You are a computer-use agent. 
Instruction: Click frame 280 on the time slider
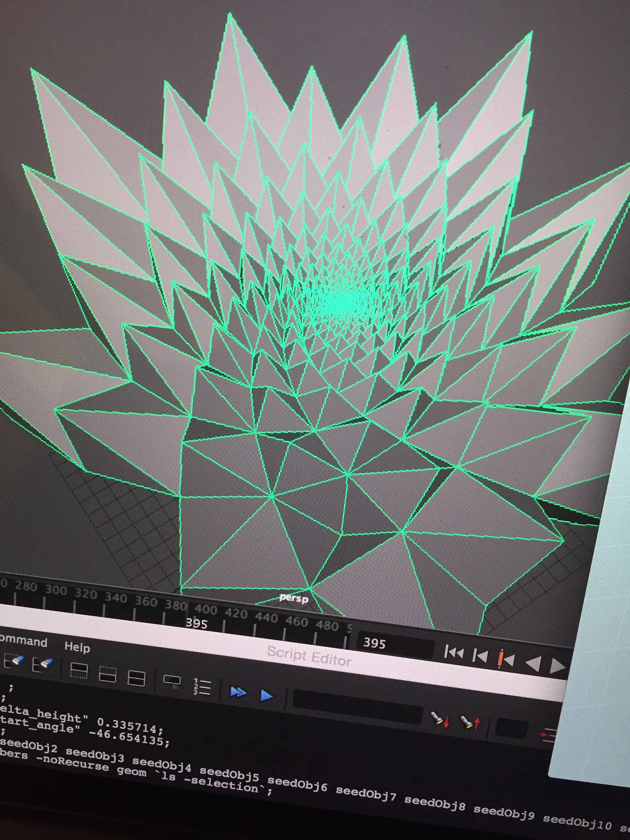click(x=26, y=587)
